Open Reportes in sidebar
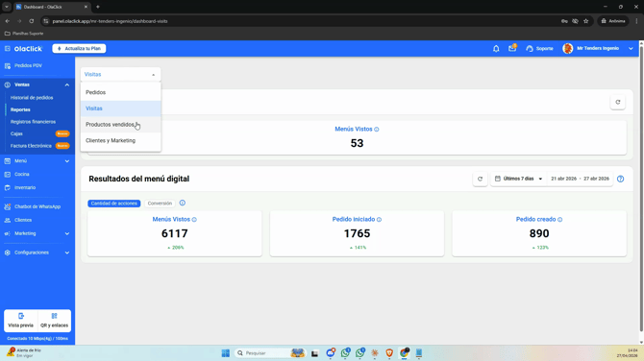The height and width of the screenshot is (361, 644). [x=20, y=109]
